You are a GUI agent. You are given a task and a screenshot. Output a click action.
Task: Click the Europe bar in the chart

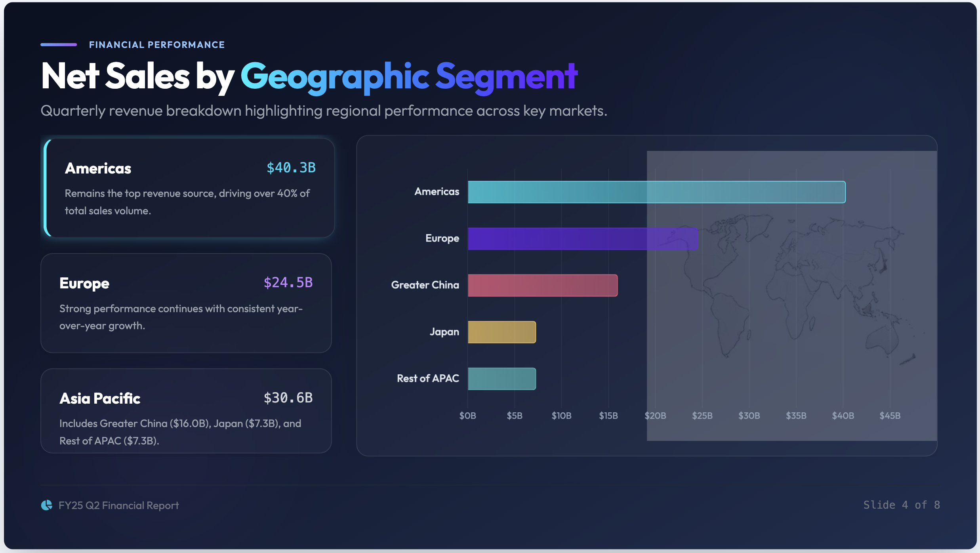click(582, 238)
